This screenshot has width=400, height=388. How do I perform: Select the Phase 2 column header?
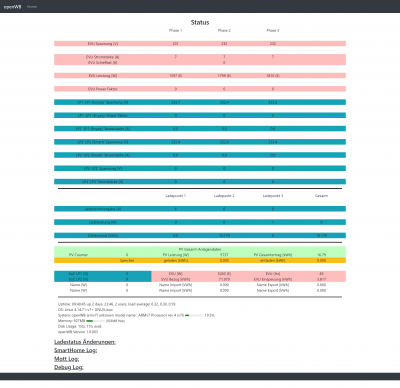coord(224,30)
